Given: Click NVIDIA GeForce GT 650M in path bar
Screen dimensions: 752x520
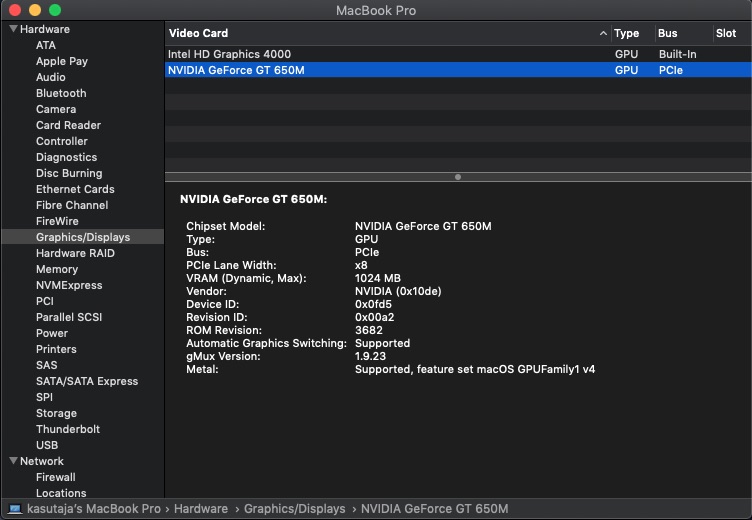Looking at the screenshot, I should coord(435,508).
